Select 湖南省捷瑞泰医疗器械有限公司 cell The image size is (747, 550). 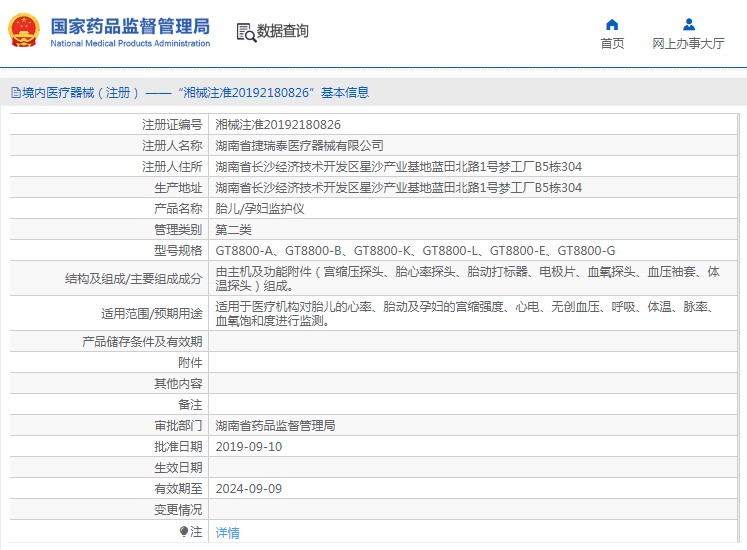[299, 146]
